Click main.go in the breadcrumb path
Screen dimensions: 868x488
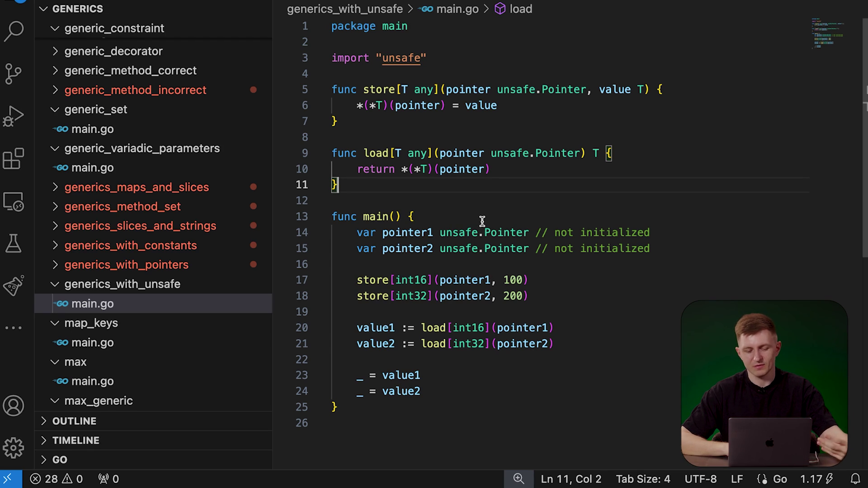click(457, 9)
